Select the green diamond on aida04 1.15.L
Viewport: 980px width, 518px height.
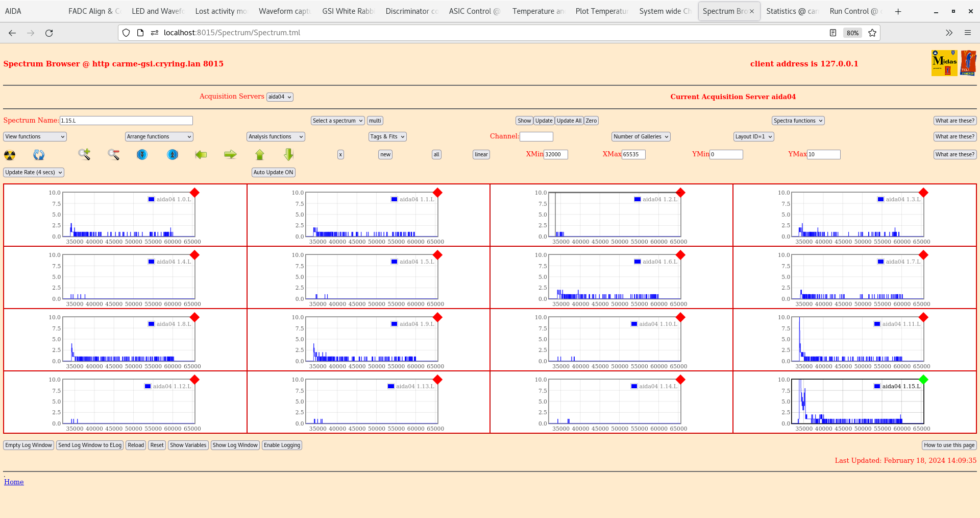coord(923,380)
